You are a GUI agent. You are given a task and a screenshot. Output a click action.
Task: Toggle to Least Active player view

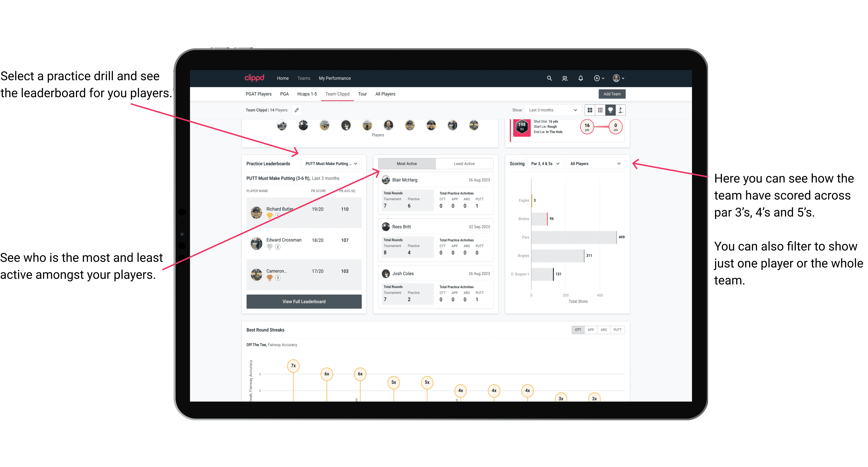pos(464,163)
